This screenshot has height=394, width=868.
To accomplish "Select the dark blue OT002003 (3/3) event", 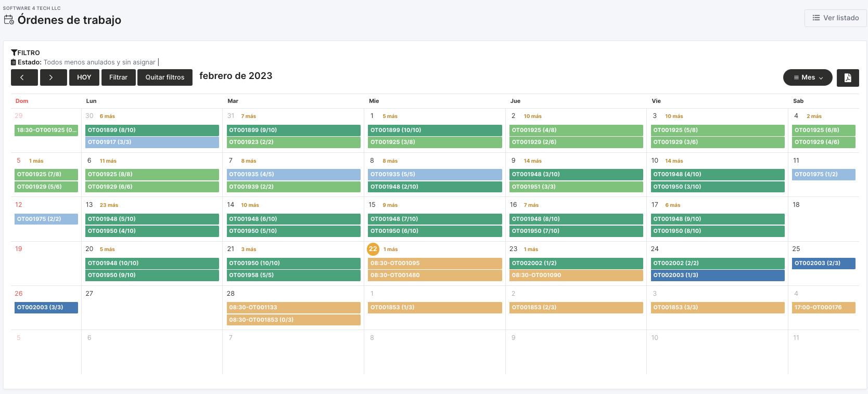I will coord(46,308).
